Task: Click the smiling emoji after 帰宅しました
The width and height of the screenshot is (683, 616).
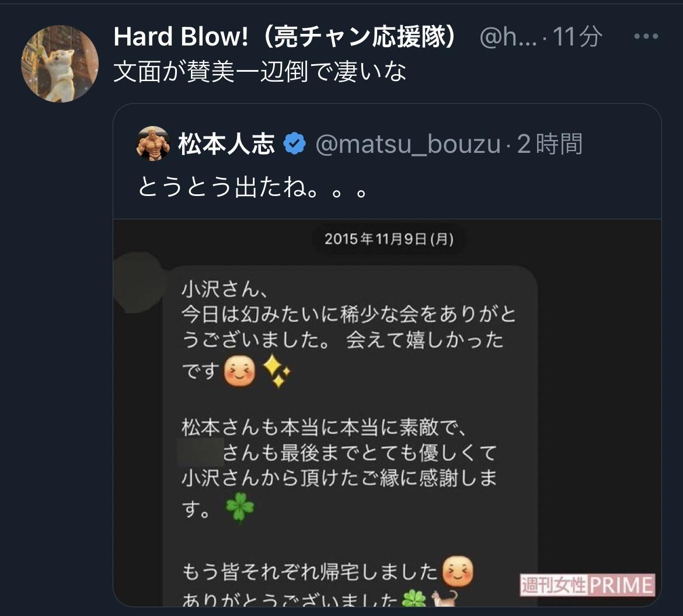Action: click(458, 571)
